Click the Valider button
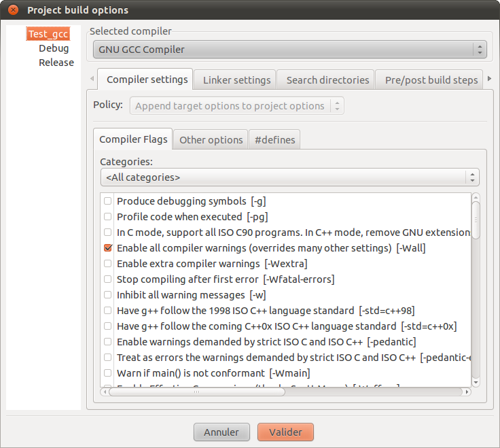Viewport: 500px width, 448px height. point(285,432)
